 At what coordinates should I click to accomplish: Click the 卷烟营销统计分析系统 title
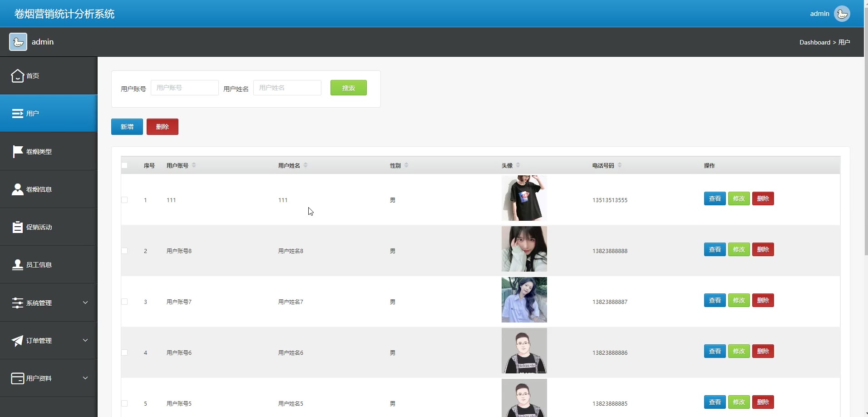pos(64,14)
